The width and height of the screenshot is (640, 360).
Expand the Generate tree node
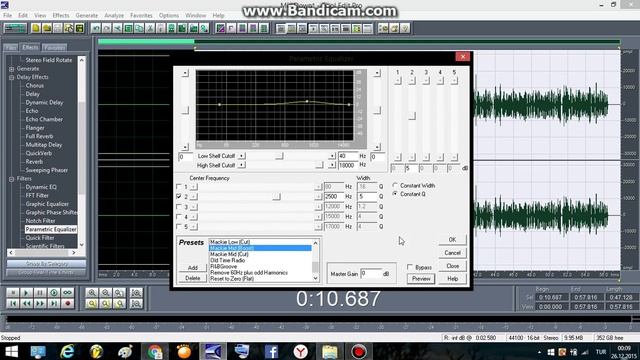(12, 69)
